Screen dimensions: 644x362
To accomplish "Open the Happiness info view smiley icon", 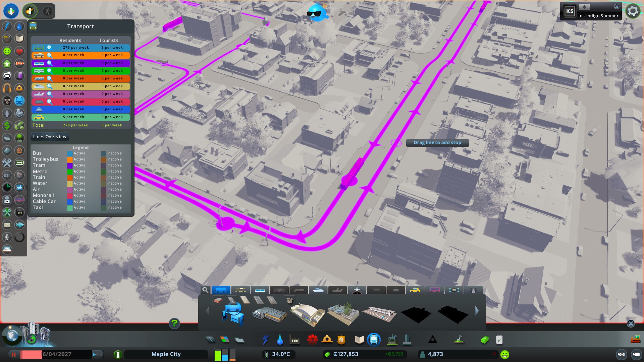I will [7, 51].
